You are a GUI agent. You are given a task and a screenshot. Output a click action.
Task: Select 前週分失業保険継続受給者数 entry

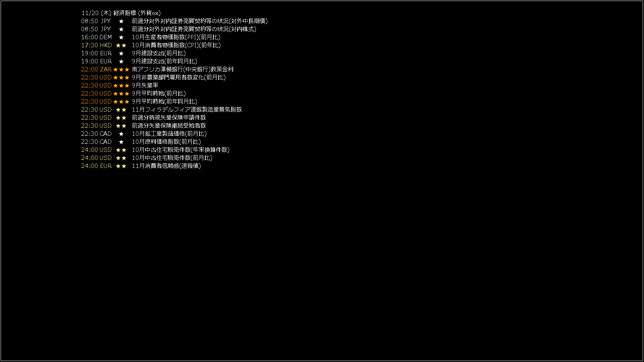click(x=169, y=126)
